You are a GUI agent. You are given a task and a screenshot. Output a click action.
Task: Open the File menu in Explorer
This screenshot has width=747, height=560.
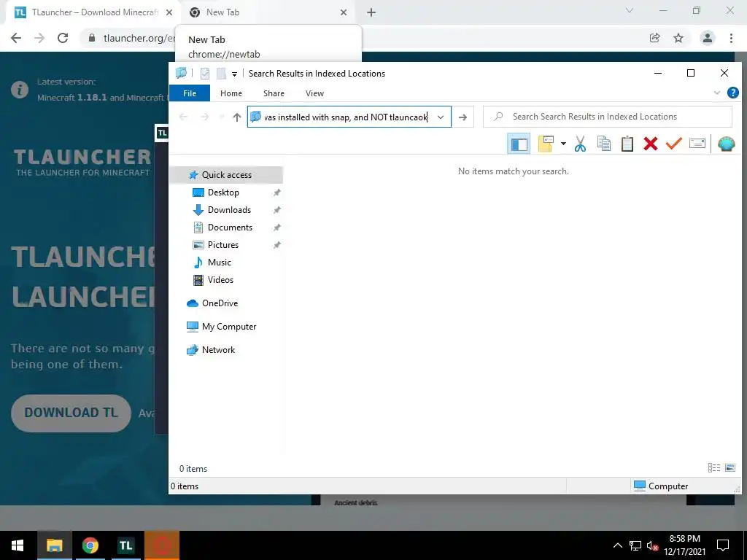[190, 93]
